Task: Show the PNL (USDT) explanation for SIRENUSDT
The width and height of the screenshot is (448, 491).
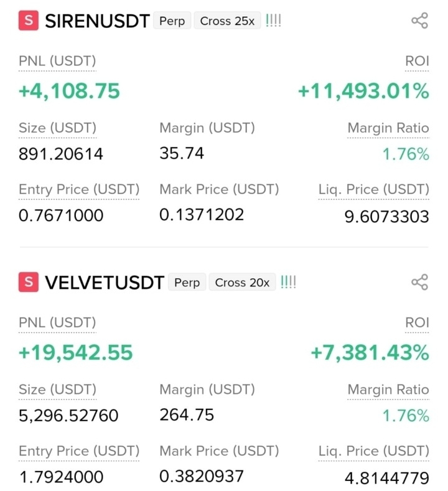Action: (x=57, y=61)
